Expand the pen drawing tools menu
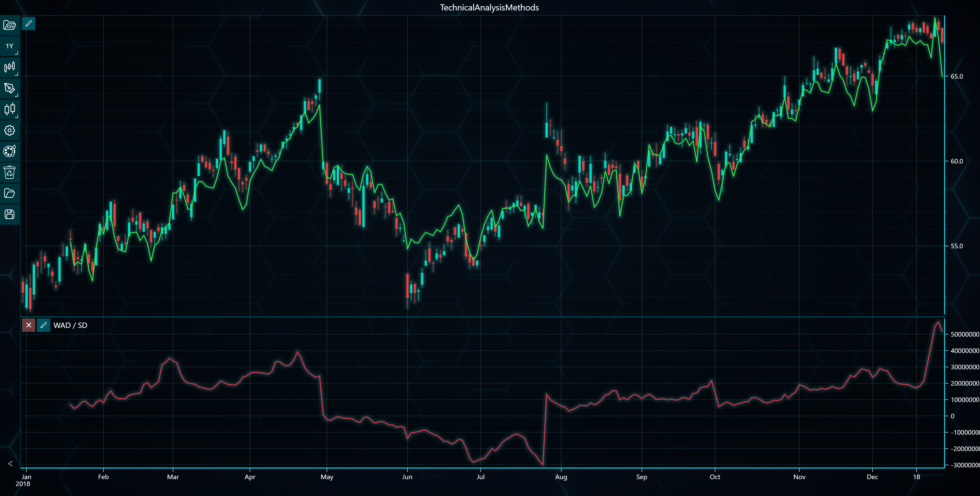 tap(9, 88)
